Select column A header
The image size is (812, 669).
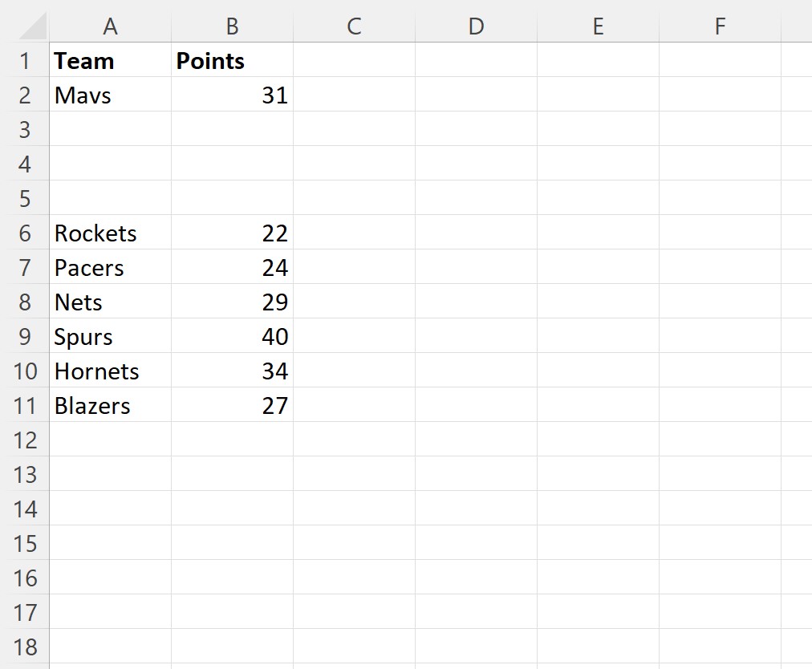click(110, 26)
